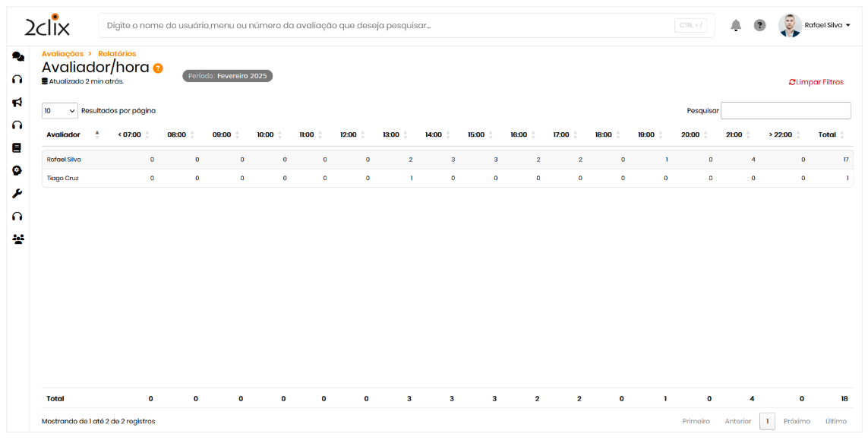Screen dimensions: 868x440
Task: Open the results per page dropdown
Action: (60, 111)
